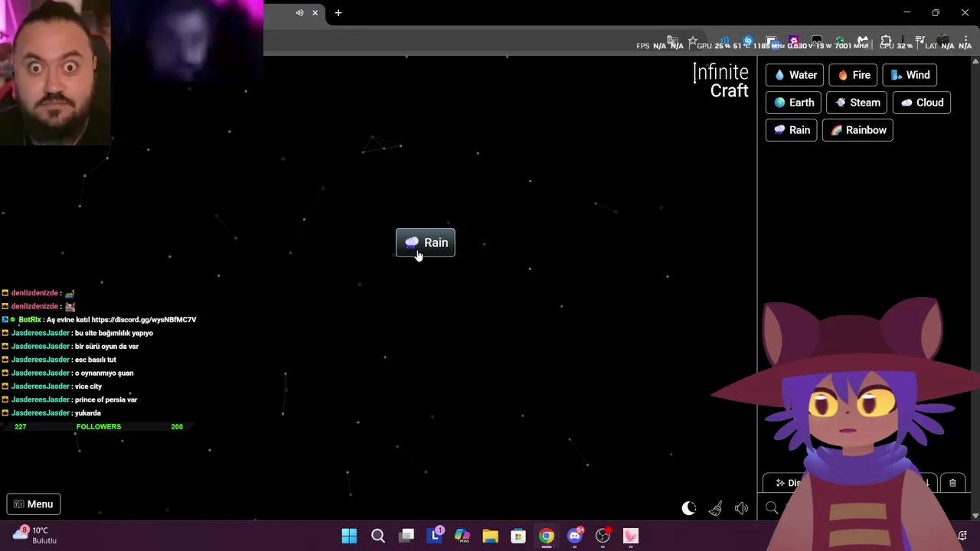This screenshot has height=551, width=980.
Task: Switch to Chrome on the taskbar
Action: coord(547,536)
